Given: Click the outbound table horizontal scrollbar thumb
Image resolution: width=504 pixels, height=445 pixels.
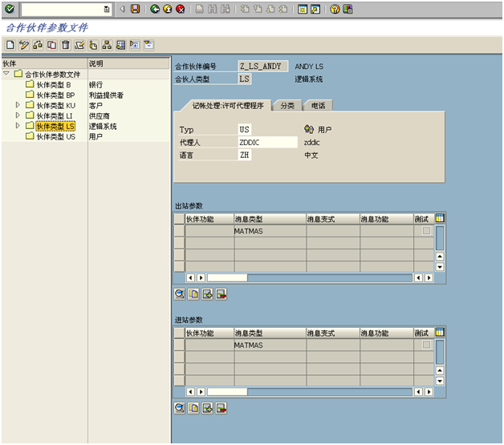Looking at the screenshot, I should [x=227, y=277].
